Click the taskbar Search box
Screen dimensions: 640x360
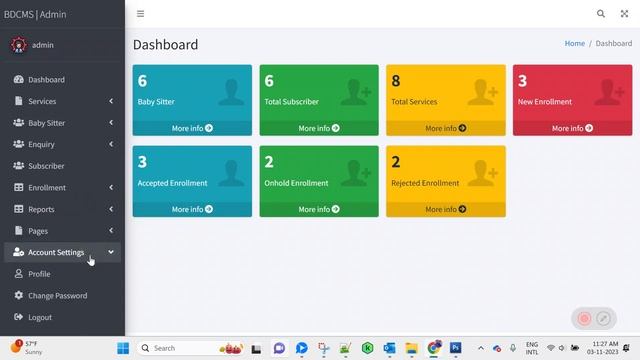[192, 348]
